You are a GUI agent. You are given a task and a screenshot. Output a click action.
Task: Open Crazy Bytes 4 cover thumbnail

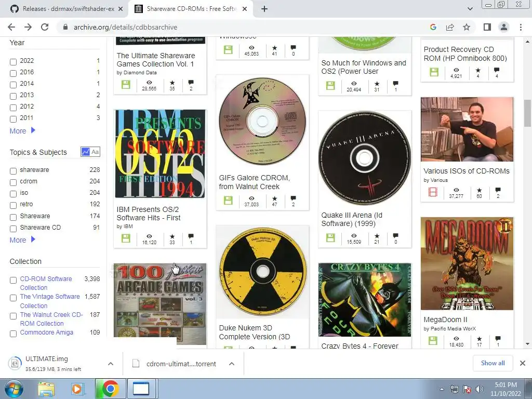pyautogui.click(x=365, y=300)
